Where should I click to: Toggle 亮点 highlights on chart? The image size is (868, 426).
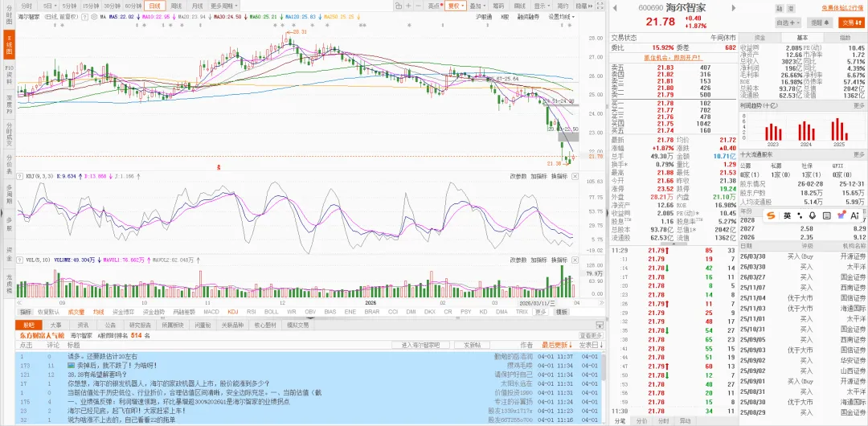pyautogui.click(x=435, y=6)
